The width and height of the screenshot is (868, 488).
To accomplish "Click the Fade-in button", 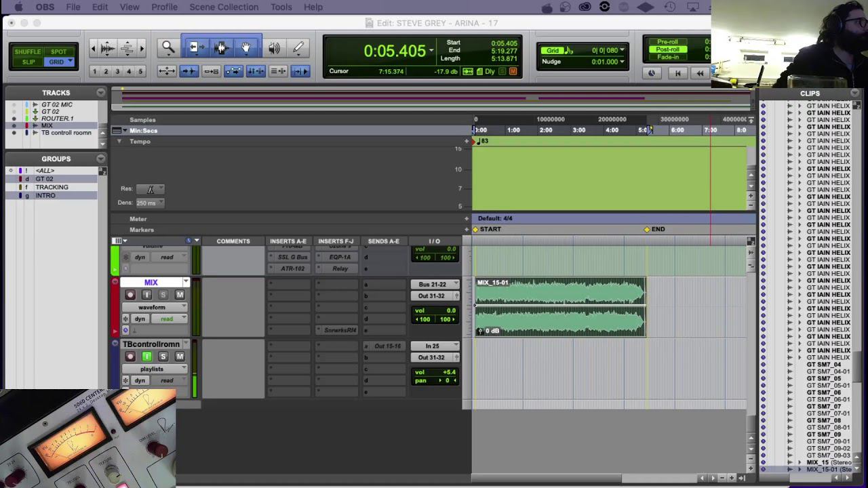I will point(667,58).
